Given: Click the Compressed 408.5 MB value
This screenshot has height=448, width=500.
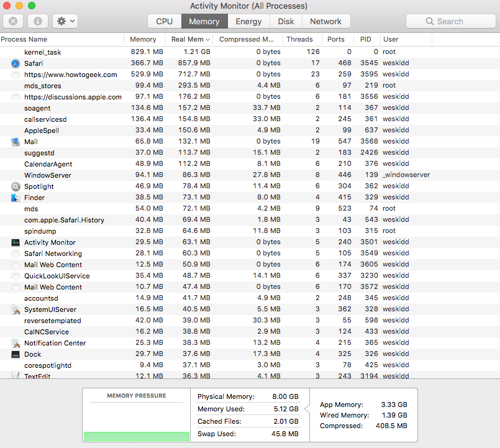Looking at the screenshot, I should click(x=391, y=426).
